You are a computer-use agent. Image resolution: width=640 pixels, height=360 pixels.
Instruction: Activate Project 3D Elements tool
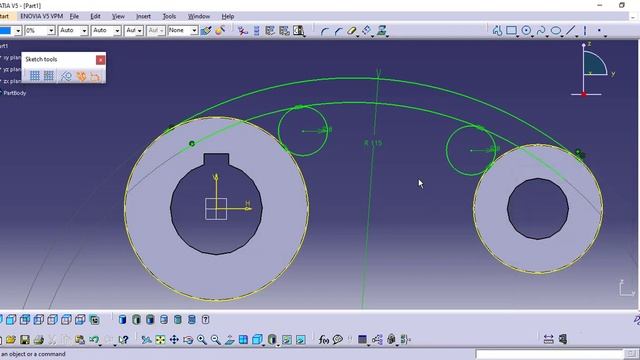point(381,31)
